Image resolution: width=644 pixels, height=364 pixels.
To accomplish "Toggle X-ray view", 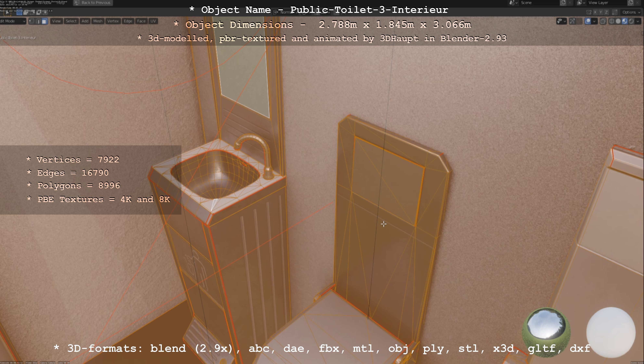I will coord(603,21).
